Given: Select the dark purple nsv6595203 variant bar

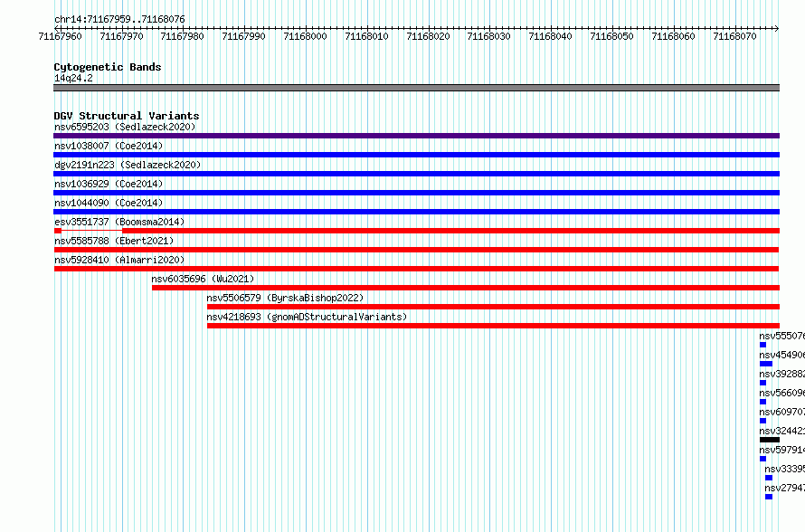Looking at the screenshot, I should coord(416,136).
